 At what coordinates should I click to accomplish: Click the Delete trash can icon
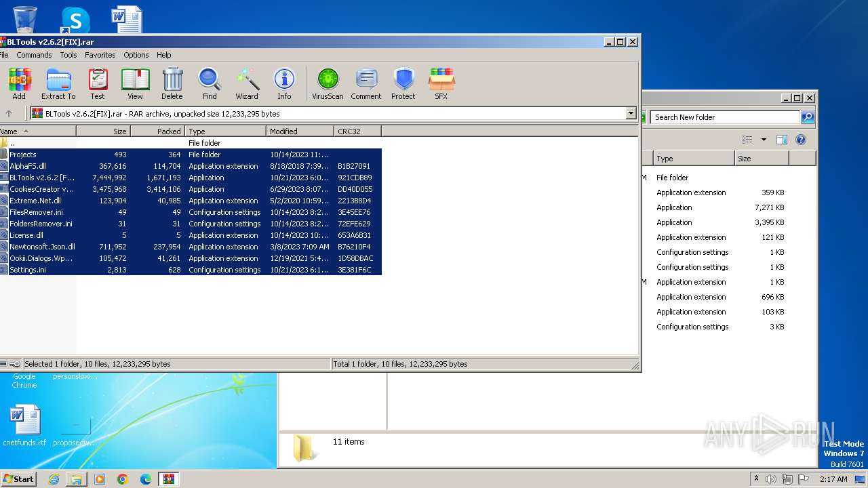click(x=172, y=84)
